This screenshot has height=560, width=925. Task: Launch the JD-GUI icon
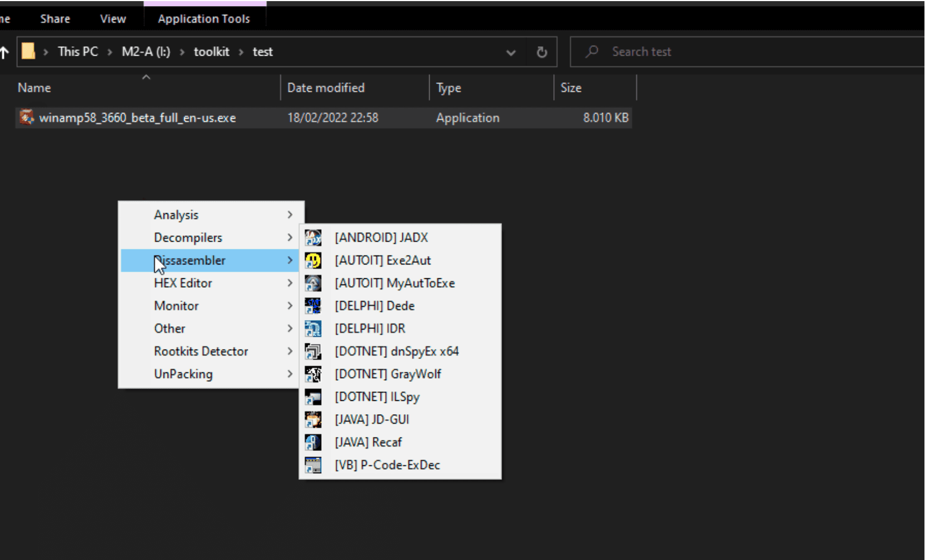(313, 420)
